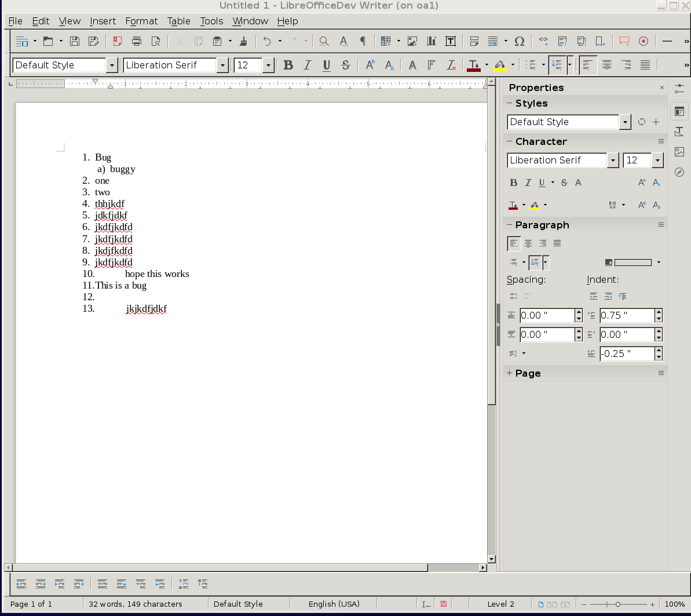
Task: Click the before text indent field 0.75"
Action: pos(627,315)
